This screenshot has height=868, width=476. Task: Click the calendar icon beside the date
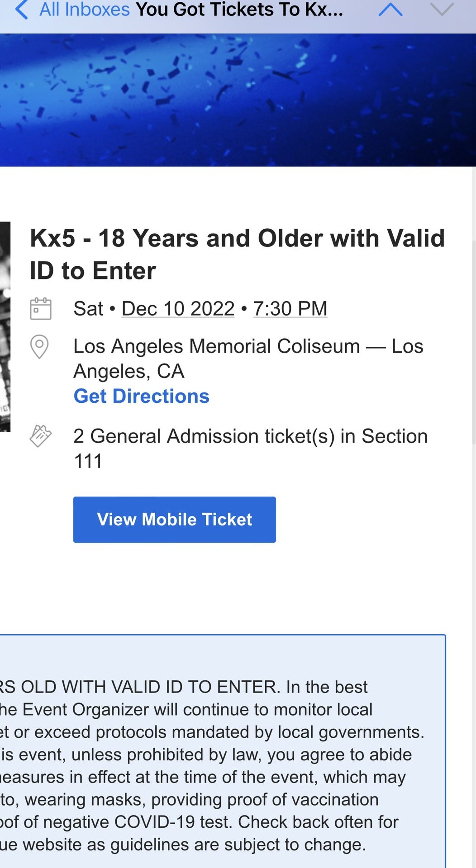[x=41, y=309]
